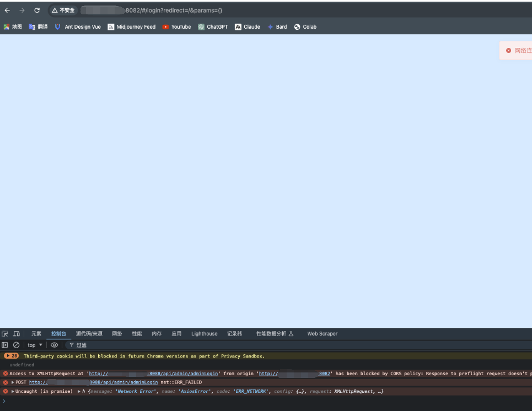Screen dimensions: 532x411
Task: Open the top context dropdown
Action: [x=35, y=345]
